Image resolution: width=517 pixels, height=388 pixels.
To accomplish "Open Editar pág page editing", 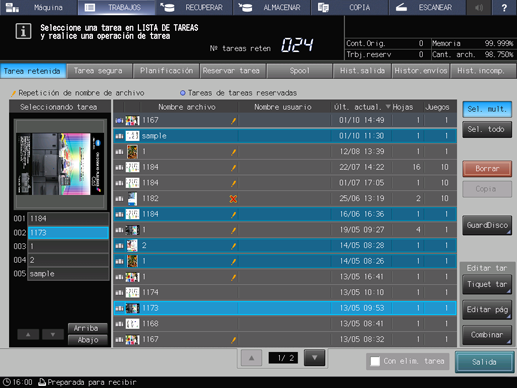I will 487,310.
